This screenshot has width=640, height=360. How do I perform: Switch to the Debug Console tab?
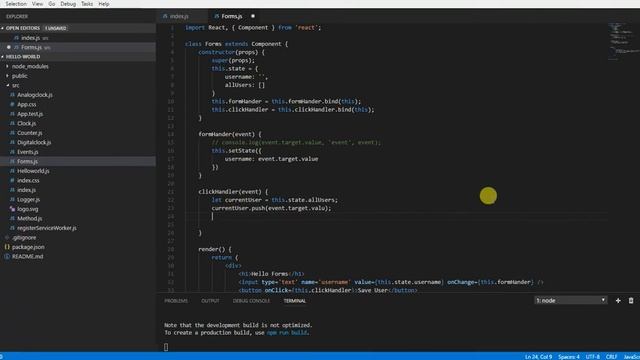point(251,301)
